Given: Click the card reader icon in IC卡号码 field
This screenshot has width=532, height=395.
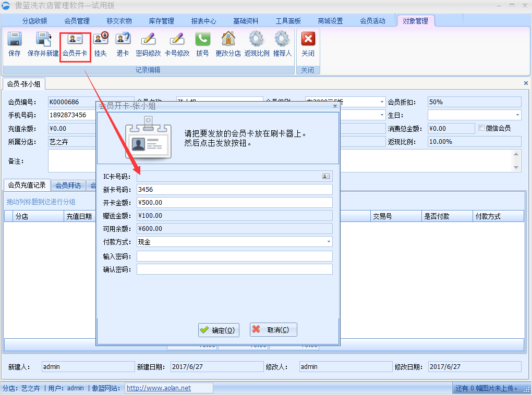Looking at the screenshot, I should [326, 177].
